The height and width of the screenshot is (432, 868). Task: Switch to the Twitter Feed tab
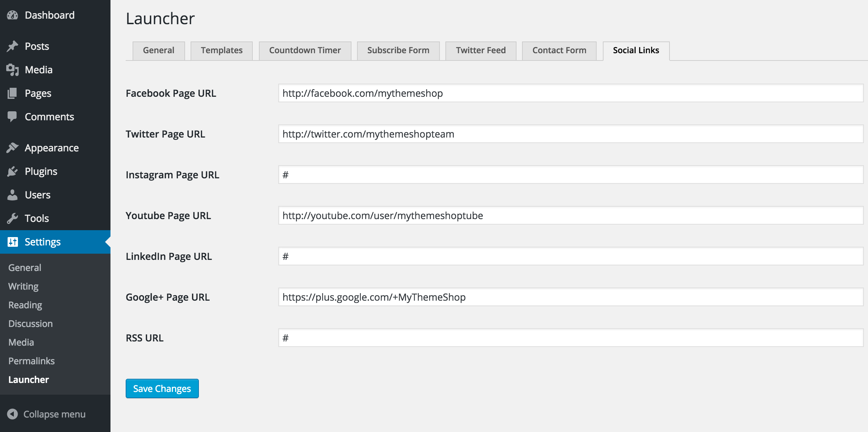481,50
